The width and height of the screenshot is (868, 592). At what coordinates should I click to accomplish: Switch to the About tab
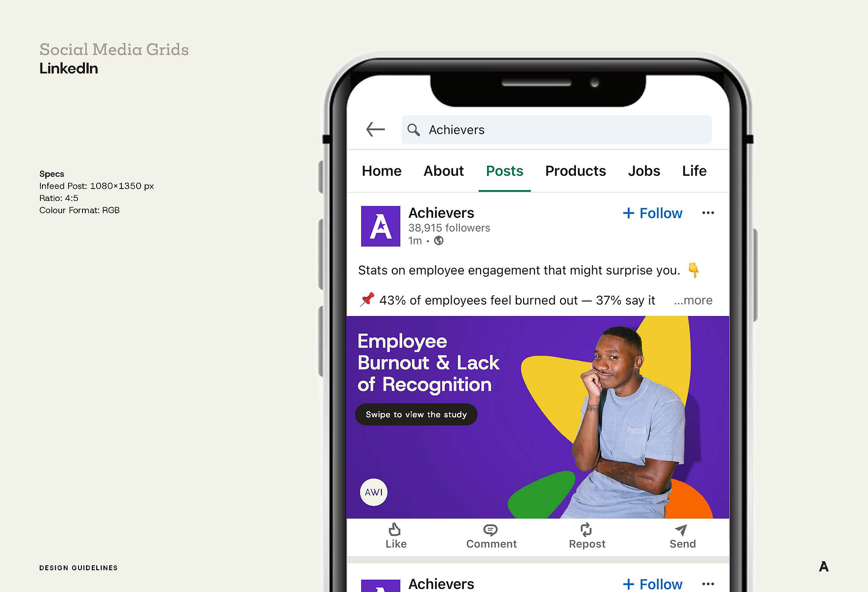click(x=444, y=171)
